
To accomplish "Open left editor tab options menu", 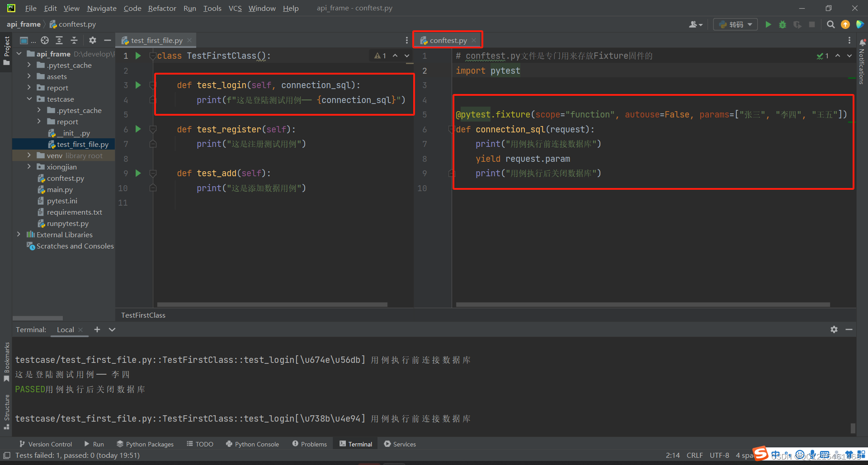I will pyautogui.click(x=407, y=40).
